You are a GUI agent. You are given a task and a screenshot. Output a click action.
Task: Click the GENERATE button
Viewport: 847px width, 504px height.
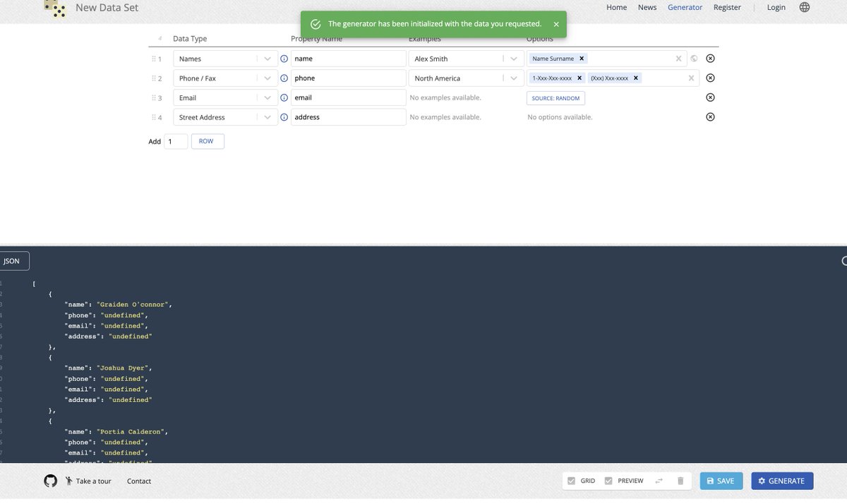[782, 481]
